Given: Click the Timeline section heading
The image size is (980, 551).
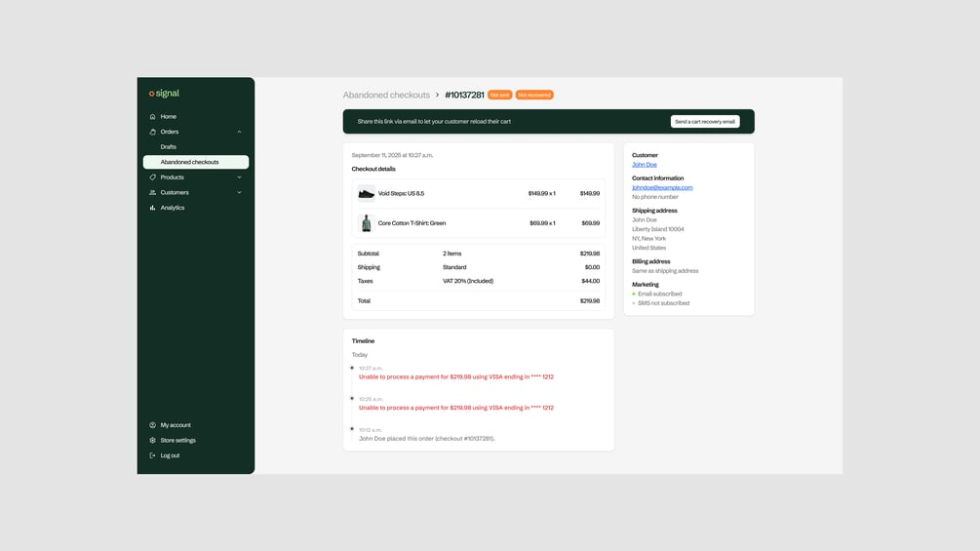Looking at the screenshot, I should (363, 341).
